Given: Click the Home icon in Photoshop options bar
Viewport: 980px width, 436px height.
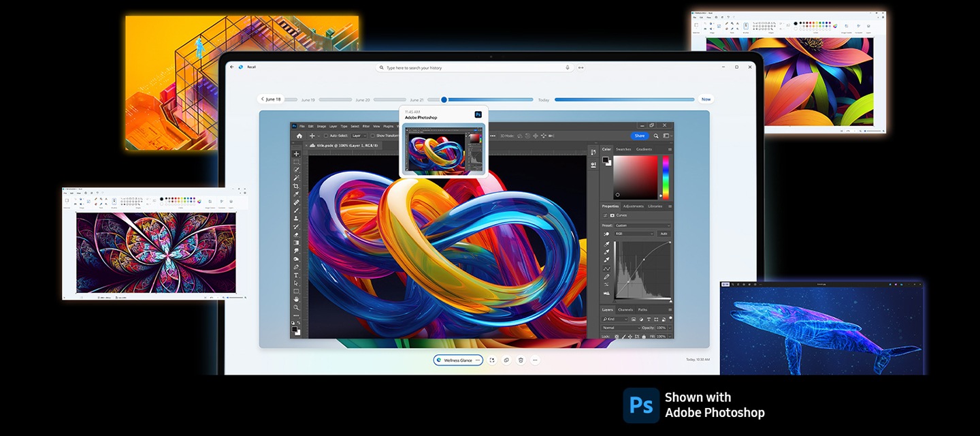Looking at the screenshot, I should coord(299,136).
